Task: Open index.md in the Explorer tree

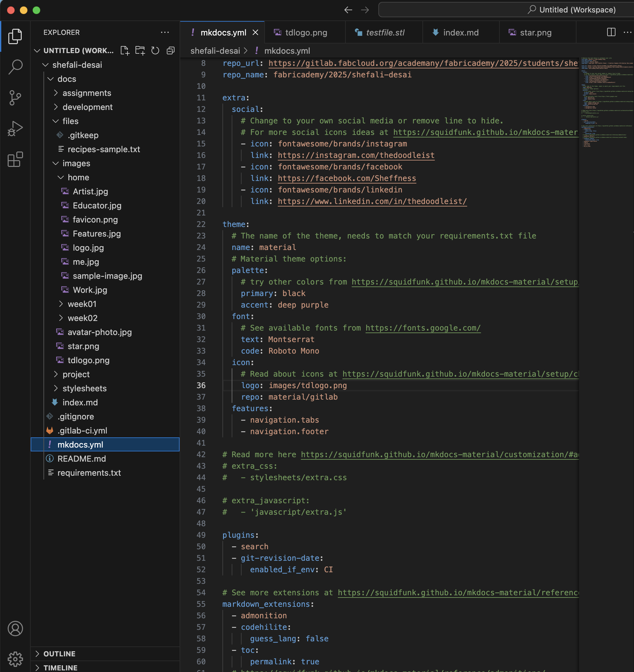Action: (x=105, y=402)
